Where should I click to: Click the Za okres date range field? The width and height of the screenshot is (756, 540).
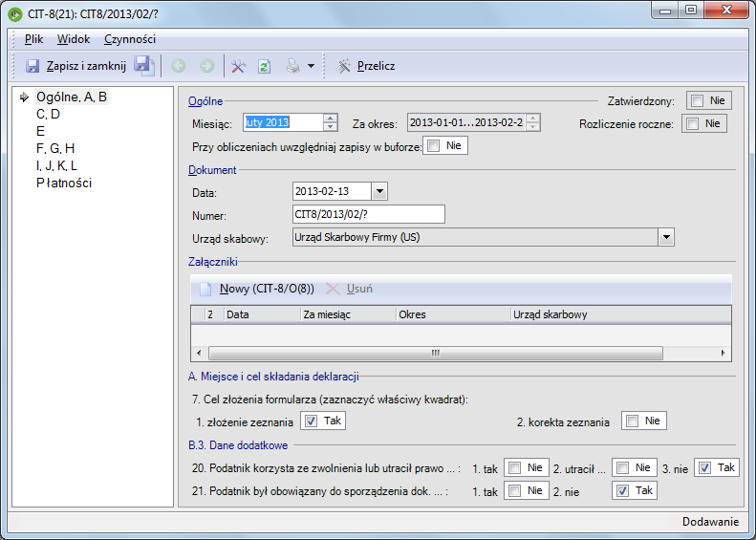click(x=466, y=122)
